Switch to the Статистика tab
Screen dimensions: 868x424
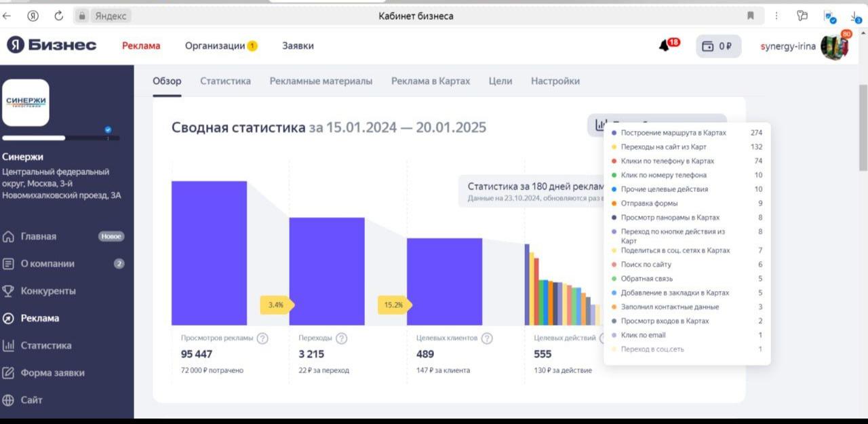click(x=225, y=81)
